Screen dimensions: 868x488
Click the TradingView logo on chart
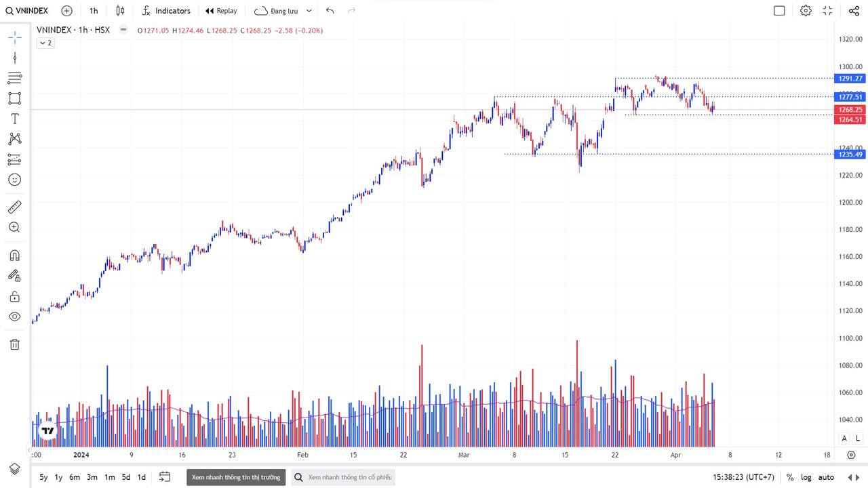[x=47, y=431]
